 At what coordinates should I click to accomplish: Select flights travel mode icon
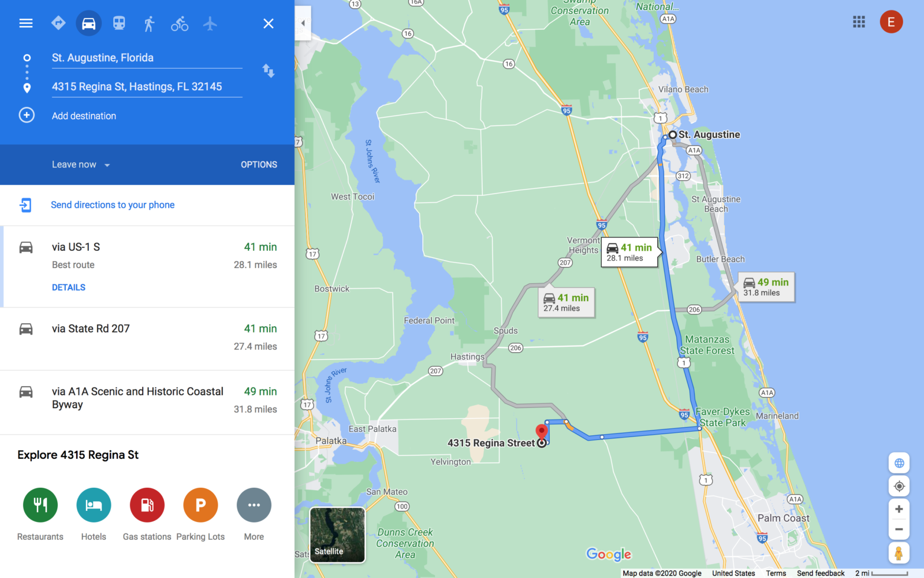point(210,24)
